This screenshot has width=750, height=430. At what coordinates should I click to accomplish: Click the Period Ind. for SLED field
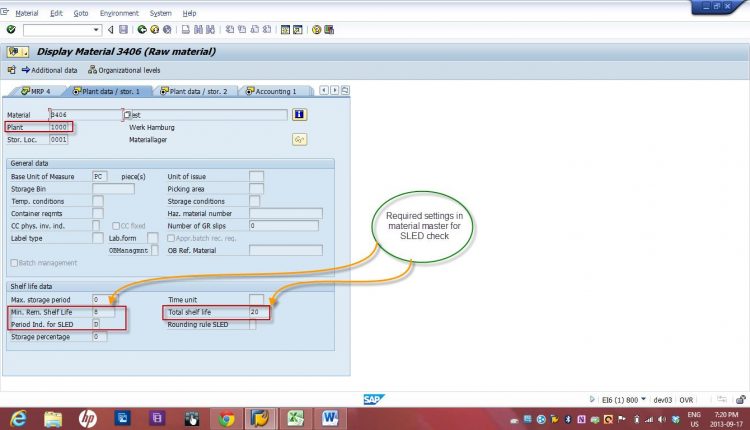pyautogui.click(x=96, y=324)
